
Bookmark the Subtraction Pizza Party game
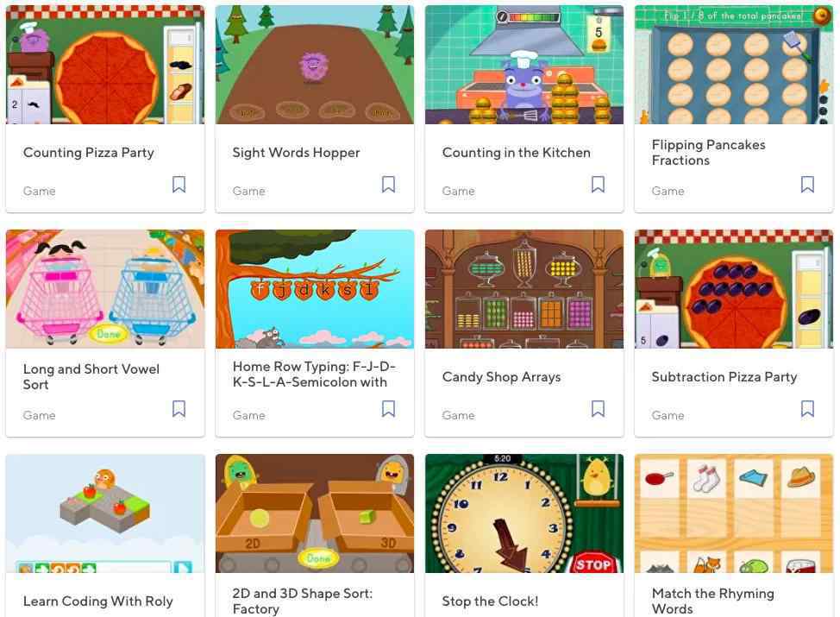[x=807, y=409]
